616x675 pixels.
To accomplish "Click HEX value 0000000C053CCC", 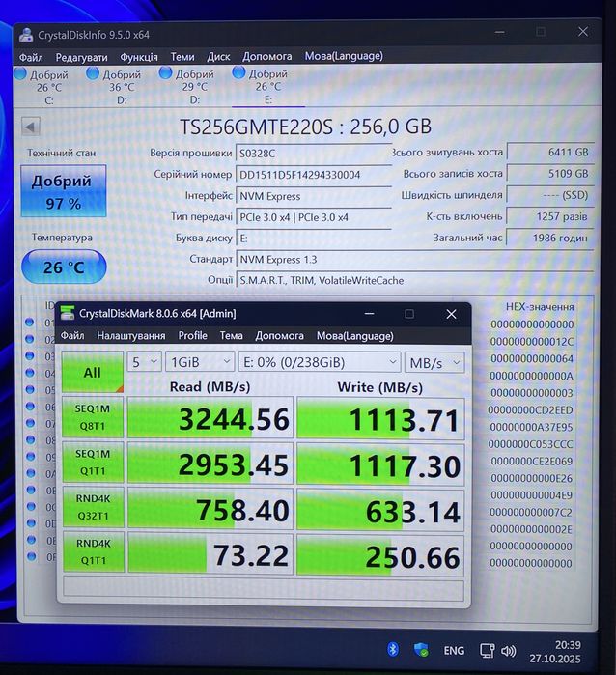I will (x=530, y=444).
